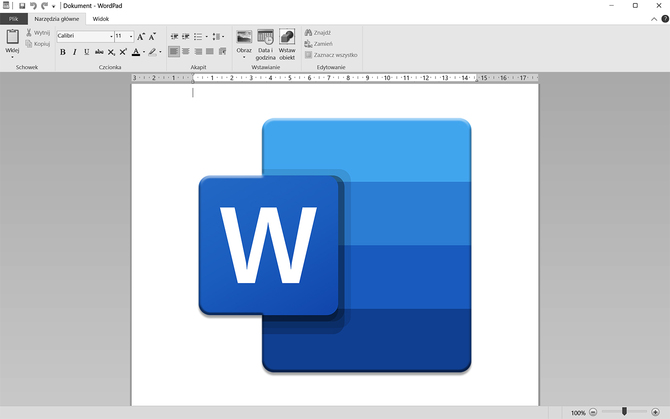Click Znajdź to find text
This screenshot has width=670, height=419.
(x=318, y=32)
